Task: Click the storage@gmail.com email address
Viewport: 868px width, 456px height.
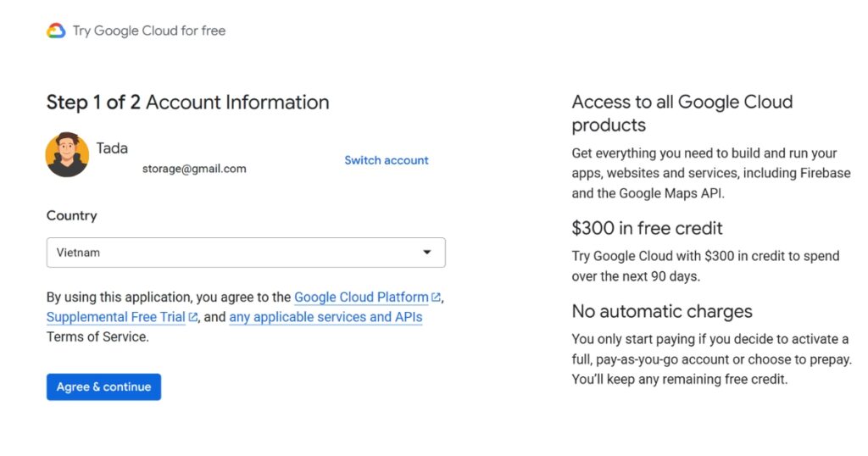Action: pyautogui.click(x=194, y=169)
